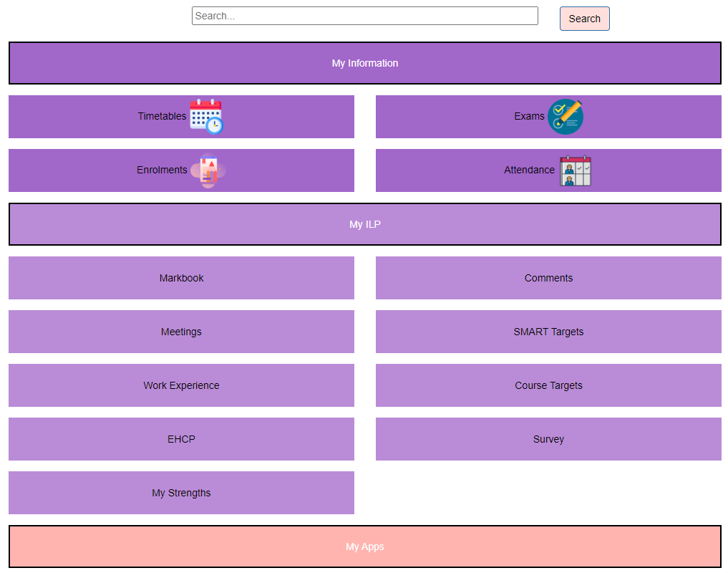Screen dimensions: 728x573
Task: Open the Enrolments tile
Action: click(x=181, y=170)
